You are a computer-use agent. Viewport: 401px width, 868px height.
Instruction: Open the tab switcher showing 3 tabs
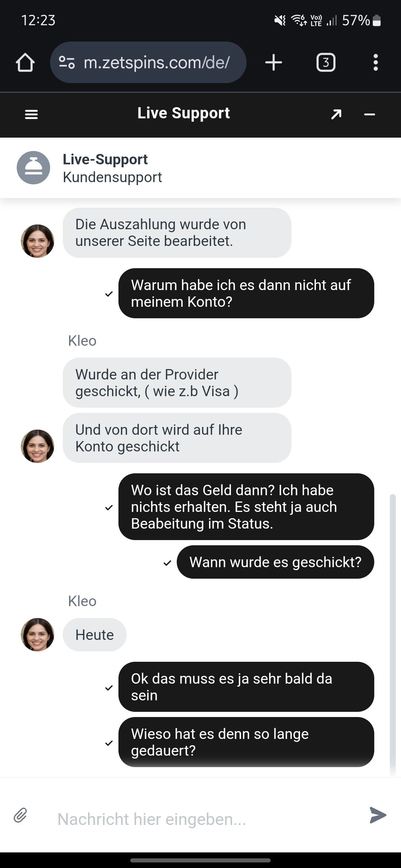326,62
